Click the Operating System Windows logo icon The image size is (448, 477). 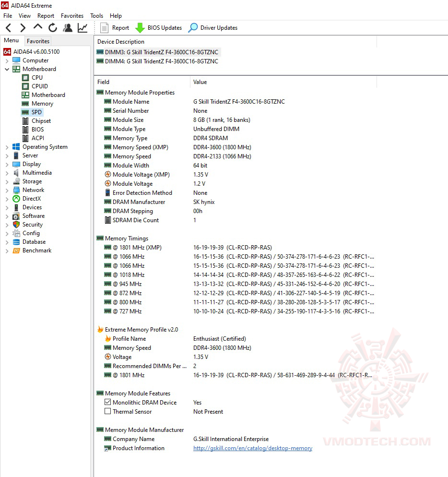click(16, 147)
